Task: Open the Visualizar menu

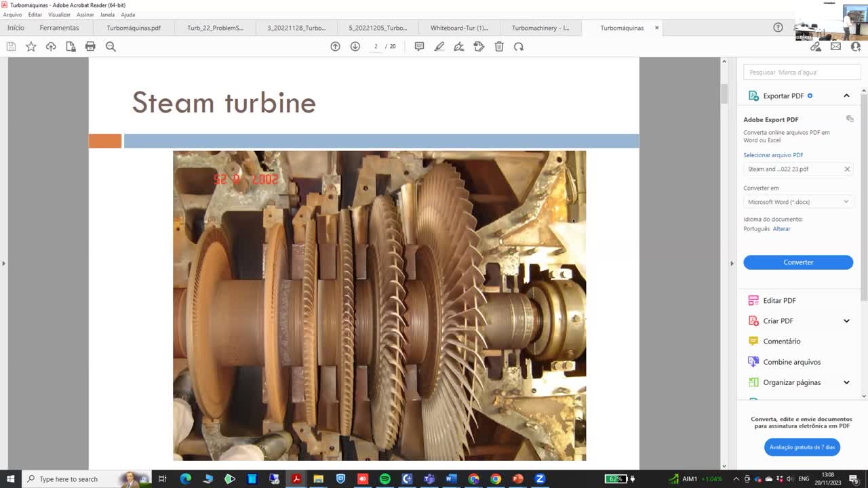Action: (59, 14)
